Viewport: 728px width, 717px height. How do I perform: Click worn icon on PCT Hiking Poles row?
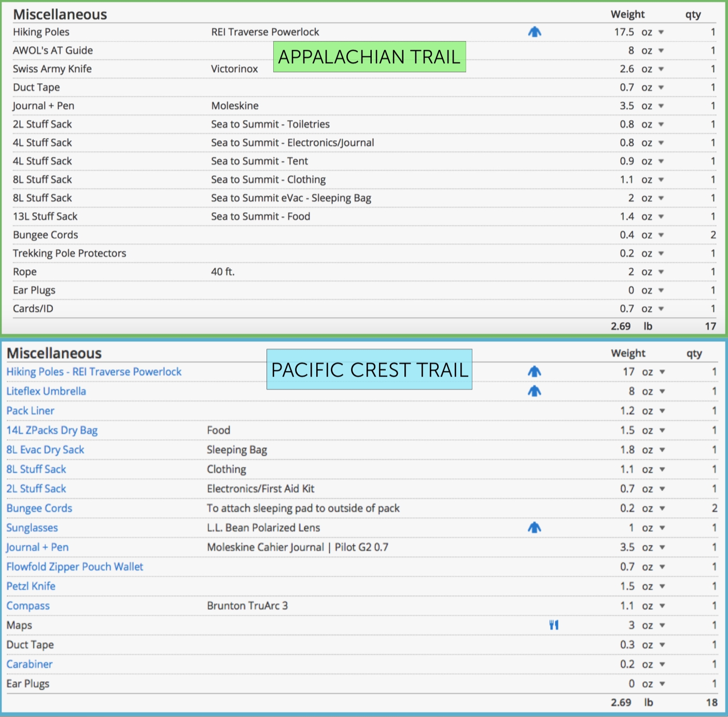[x=535, y=371]
